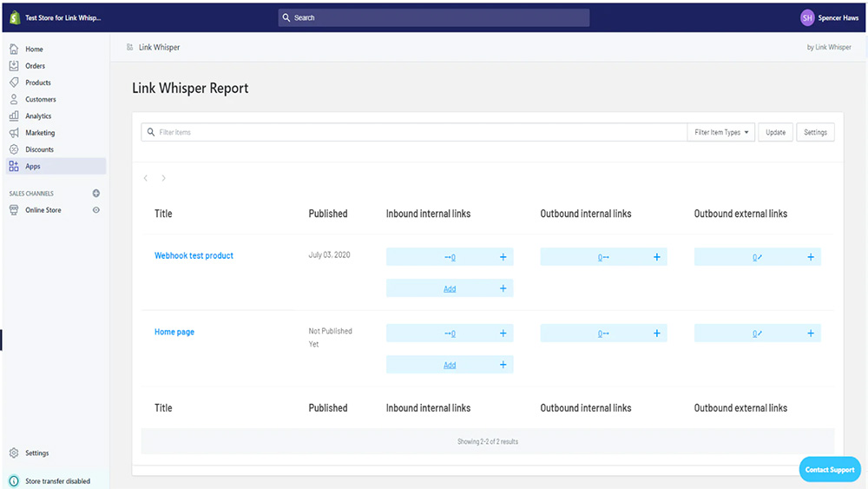Add a sales channel with plus icon
This screenshot has height=489, width=868.
[96, 194]
